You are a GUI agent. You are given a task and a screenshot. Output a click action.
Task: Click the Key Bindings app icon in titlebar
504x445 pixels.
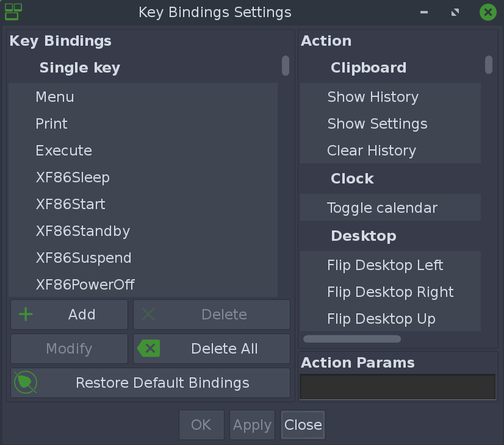[x=12, y=12]
